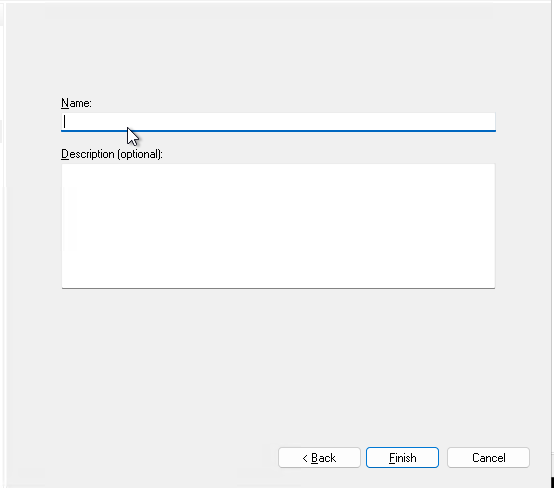Click empty dialog area above Name label
This screenshot has width=554, height=488.
coord(278,53)
